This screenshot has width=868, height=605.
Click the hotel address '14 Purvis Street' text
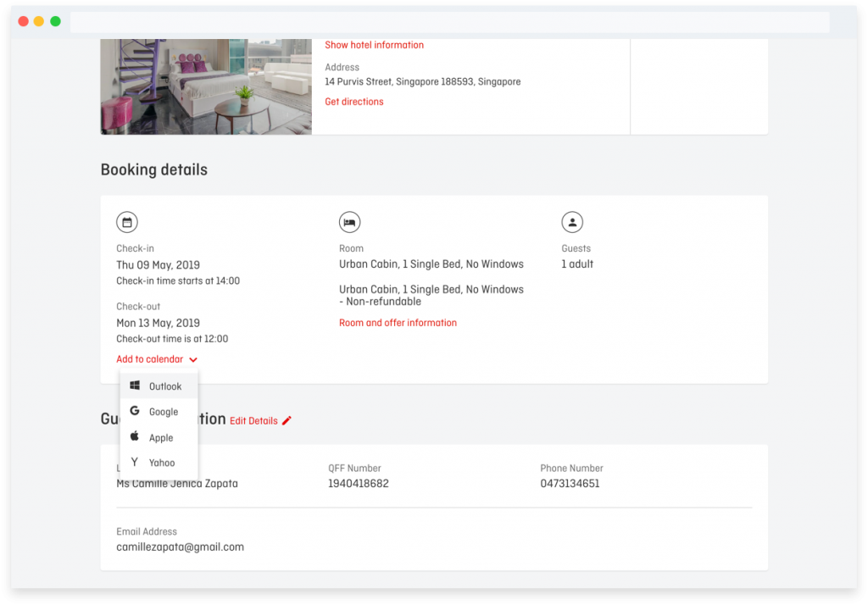(423, 81)
